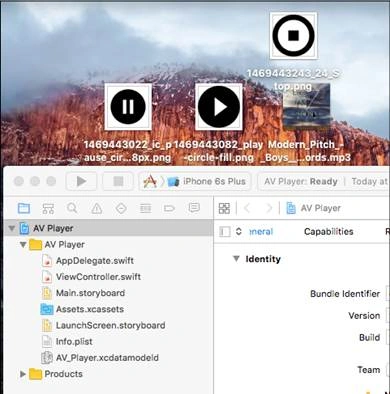This screenshot has height=394, width=390.
Task: Click the Xcode window zoom button
Action: click(x=51, y=181)
